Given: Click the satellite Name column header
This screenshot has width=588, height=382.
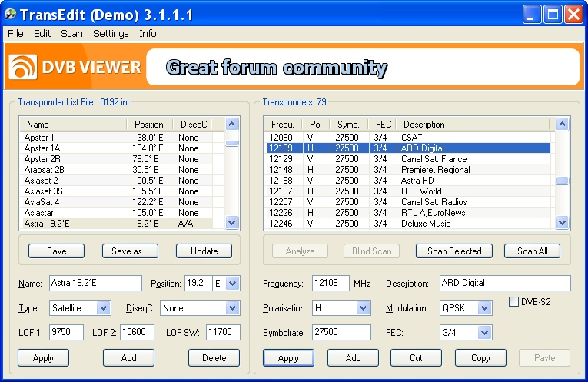Looking at the screenshot, I should point(74,125).
